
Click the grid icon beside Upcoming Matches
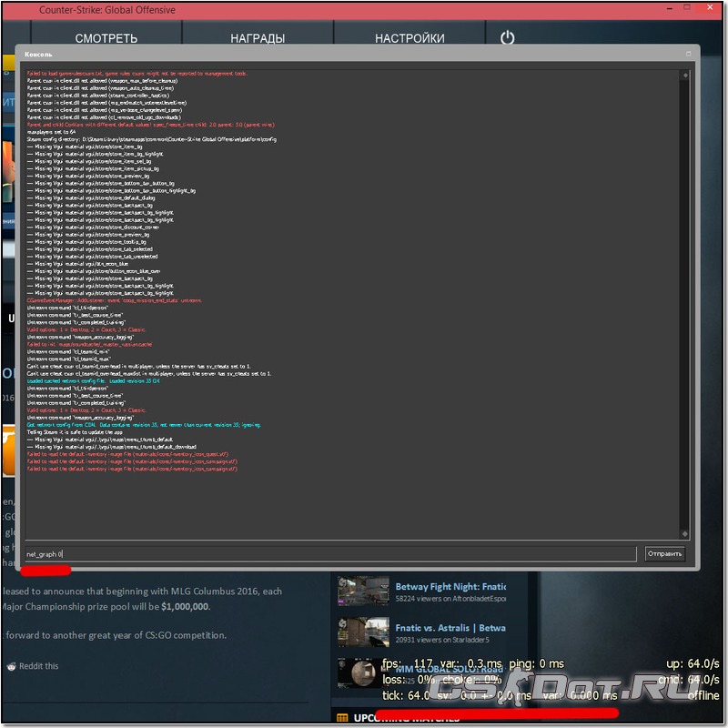342,718
